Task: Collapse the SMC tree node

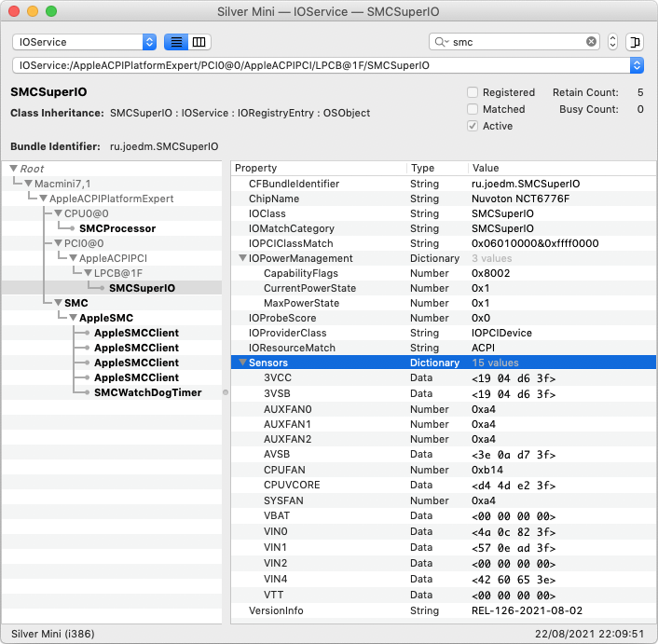Action: tap(59, 303)
